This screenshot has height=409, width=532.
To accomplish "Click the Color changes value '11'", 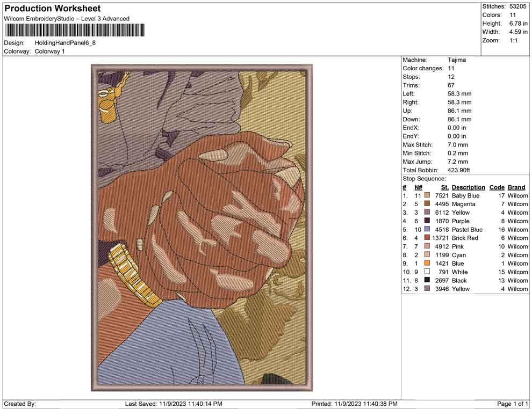I will (451, 69).
